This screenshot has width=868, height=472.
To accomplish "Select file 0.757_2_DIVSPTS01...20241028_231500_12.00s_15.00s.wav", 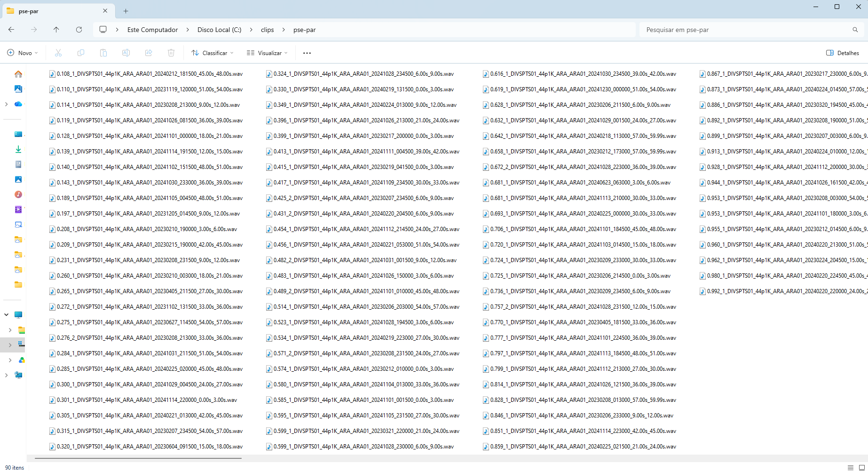I will click(x=579, y=307).
